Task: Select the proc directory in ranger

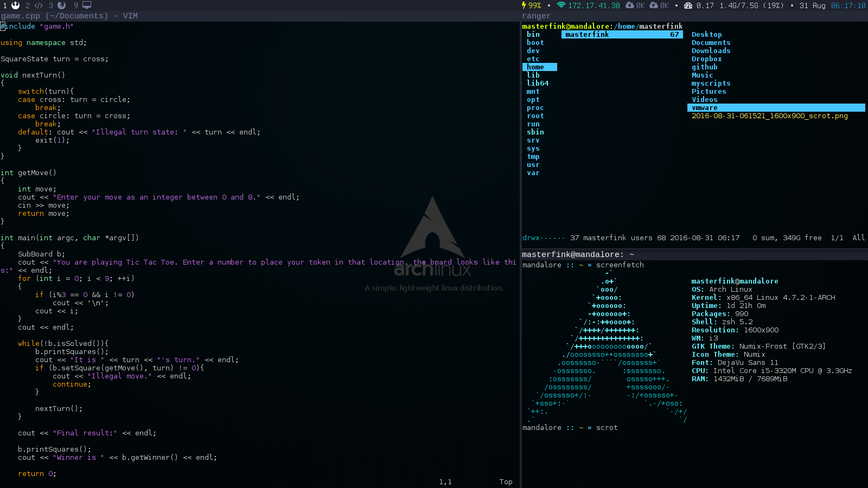Action: tap(535, 107)
